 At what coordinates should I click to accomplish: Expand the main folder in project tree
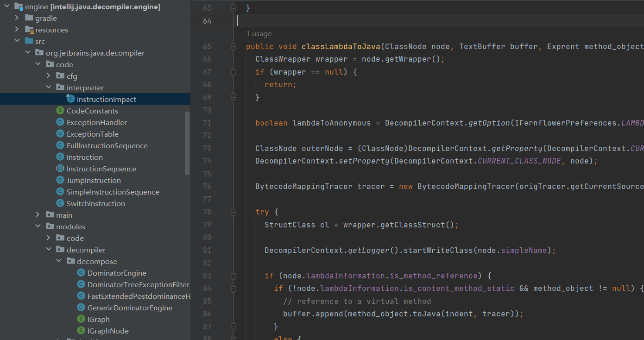pyautogui.click(x=38, y=214)
